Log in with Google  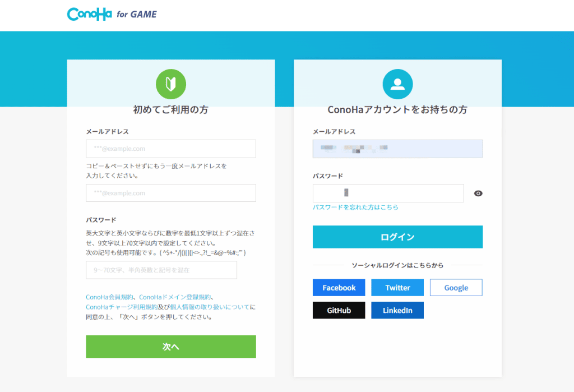point(456,288)
